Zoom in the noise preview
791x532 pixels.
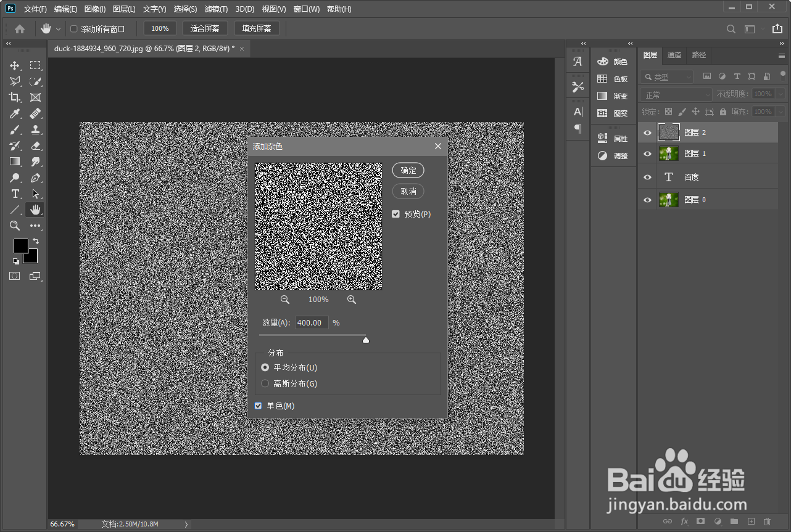click(x=352, y=300)
